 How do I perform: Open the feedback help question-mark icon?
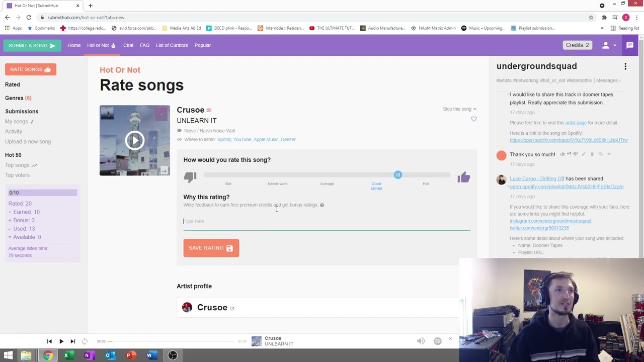(x=322, y=205)
